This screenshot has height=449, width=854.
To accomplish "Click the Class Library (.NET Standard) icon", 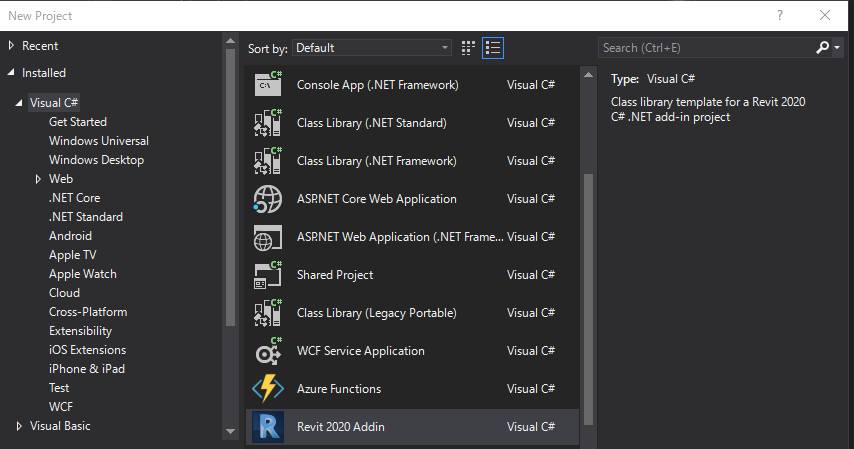I will (x=268, y=123).
